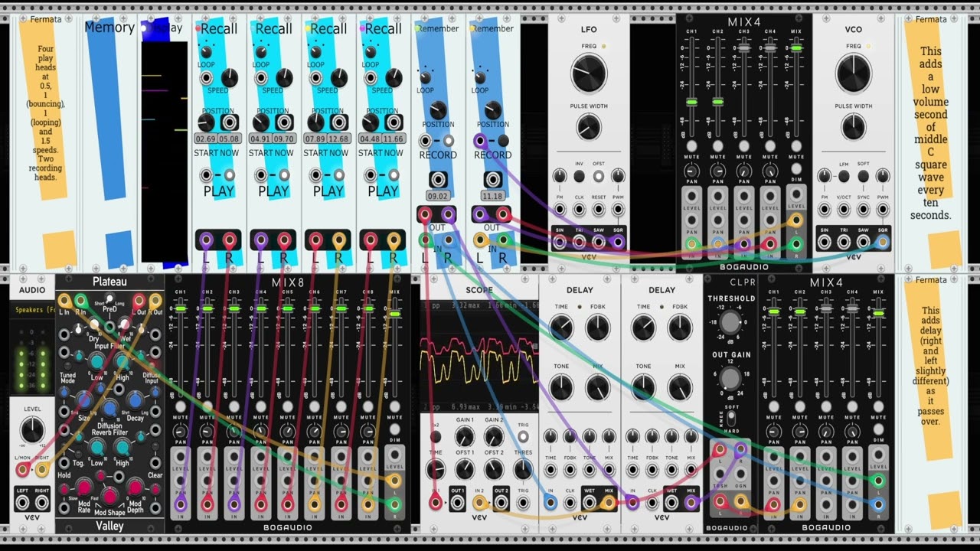The width and height of the screenshot is (980, 551).
Task: Click the CLPR Out Gain knob
Action: point(730,378)
